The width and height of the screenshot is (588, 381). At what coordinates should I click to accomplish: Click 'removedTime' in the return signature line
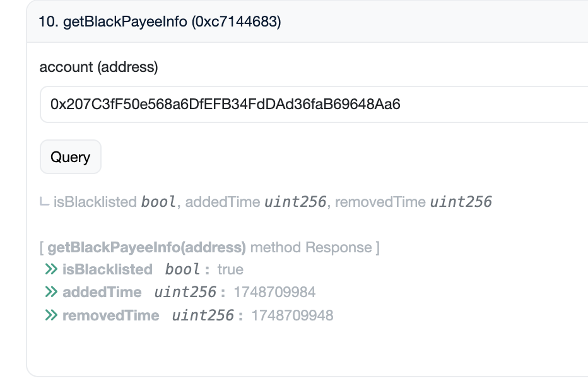point(380,202)
